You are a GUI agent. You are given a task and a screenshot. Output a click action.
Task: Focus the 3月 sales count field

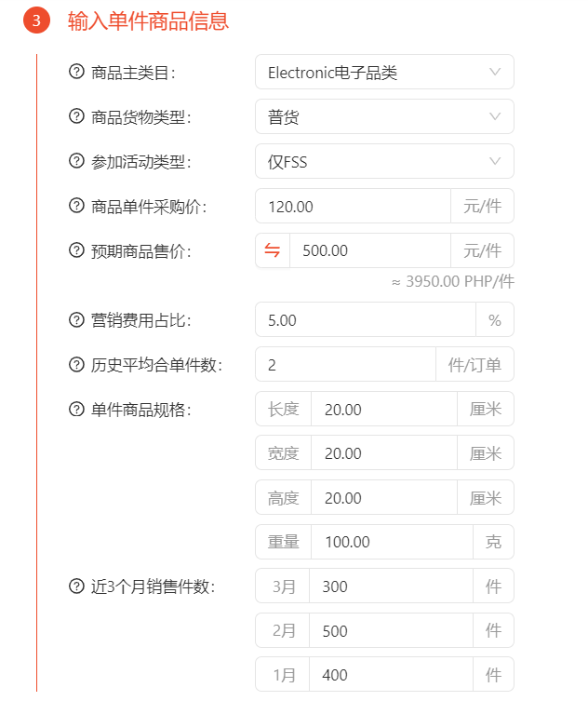pyautogui.click(x=391, y=586)
